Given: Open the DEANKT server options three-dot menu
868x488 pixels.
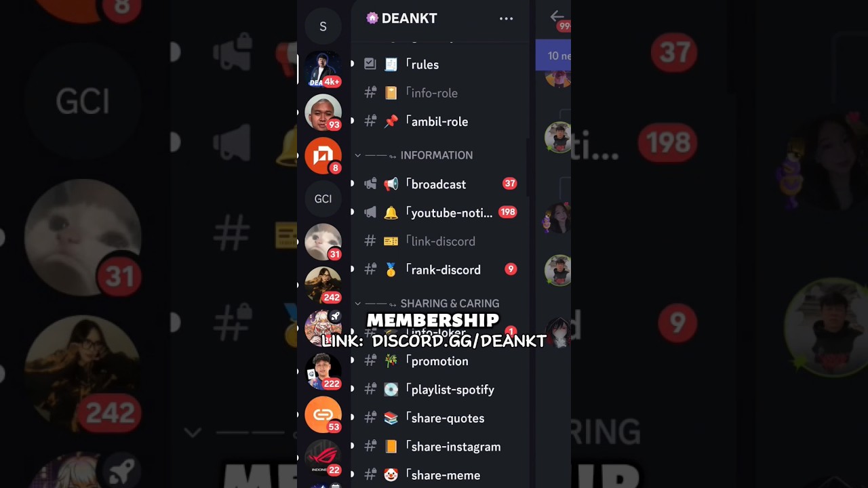Looking at the screenshot, I should [x=506, y=19].
